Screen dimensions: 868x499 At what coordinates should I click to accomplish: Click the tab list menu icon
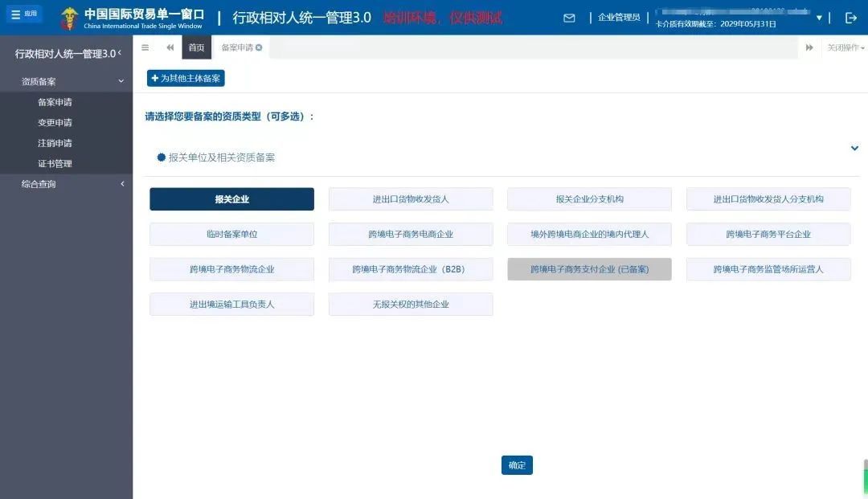click(145, 47)
